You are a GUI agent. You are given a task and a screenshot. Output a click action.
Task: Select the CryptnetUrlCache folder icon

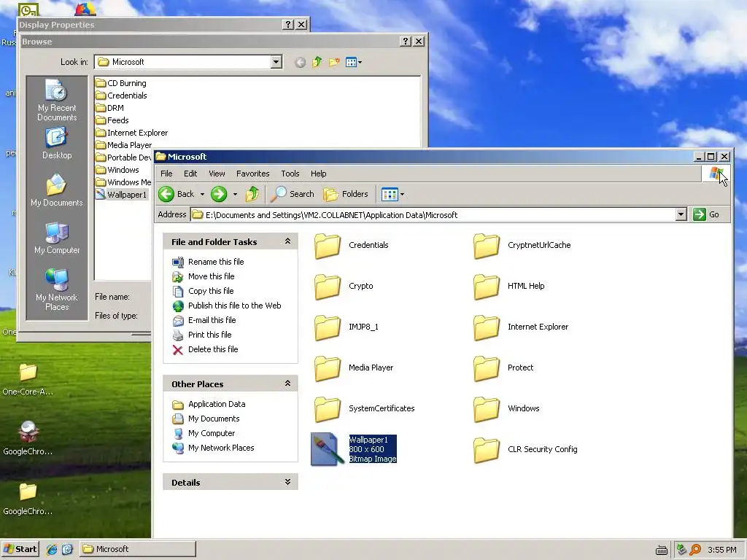point(487,245)
